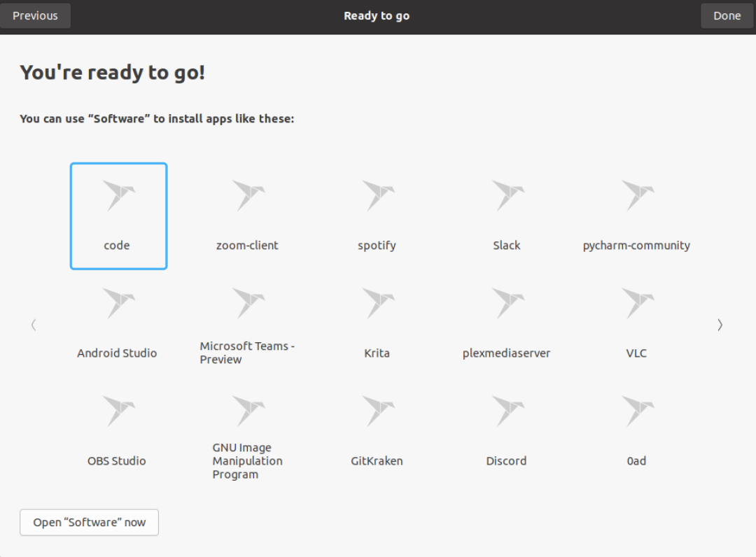Select GNU Image Manipulation Program icon
The height and width of the screenshot is (557, 756).
point(248,411)
